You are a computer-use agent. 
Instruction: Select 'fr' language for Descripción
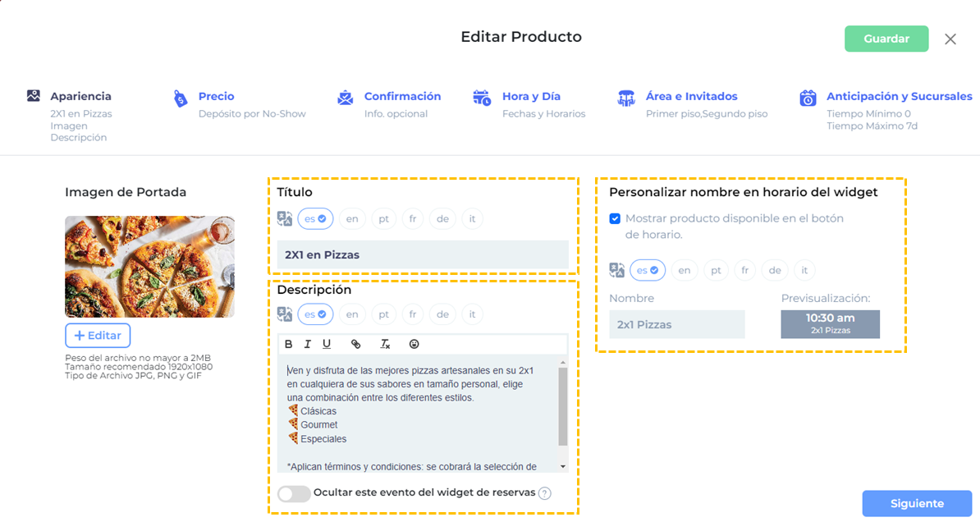[413, 314]
